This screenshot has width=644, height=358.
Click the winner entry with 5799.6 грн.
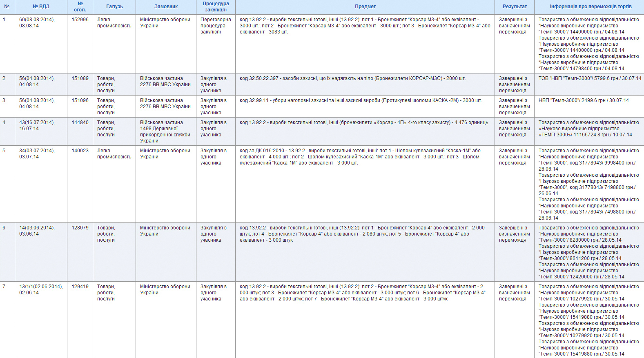click(x=590, y=78)
